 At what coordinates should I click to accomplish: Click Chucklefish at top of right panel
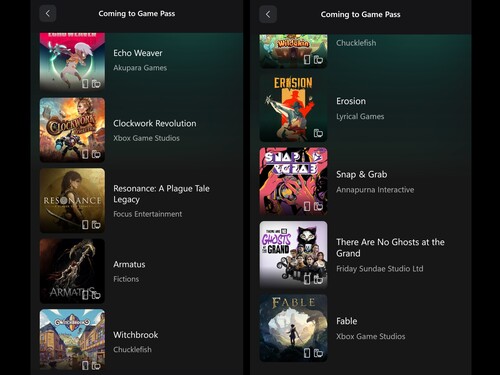click(x=356, y=43)
